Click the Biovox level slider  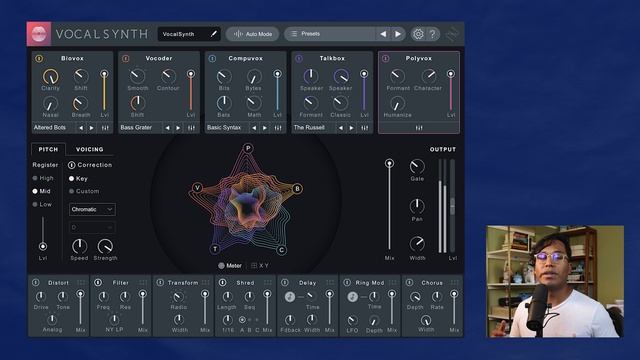pos(104,92)
